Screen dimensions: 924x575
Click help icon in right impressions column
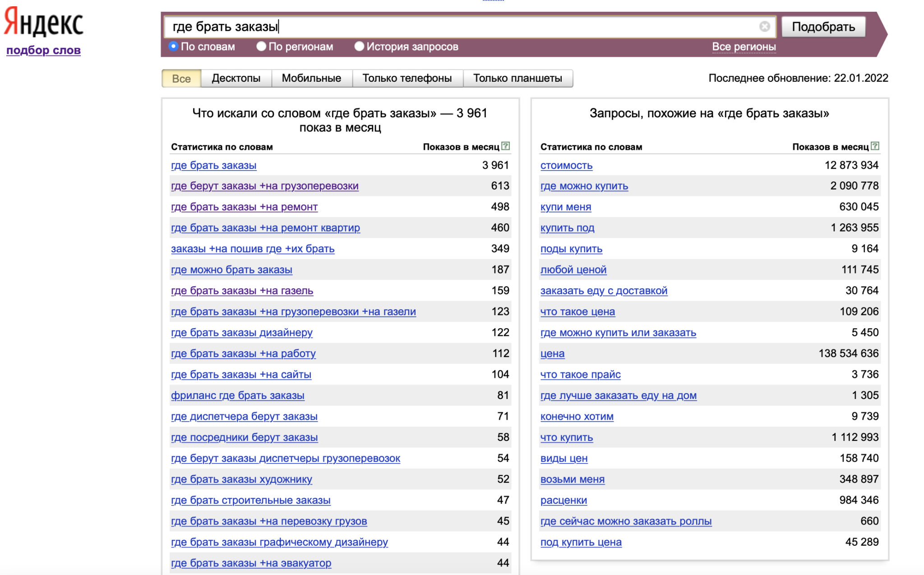point(875,146)
